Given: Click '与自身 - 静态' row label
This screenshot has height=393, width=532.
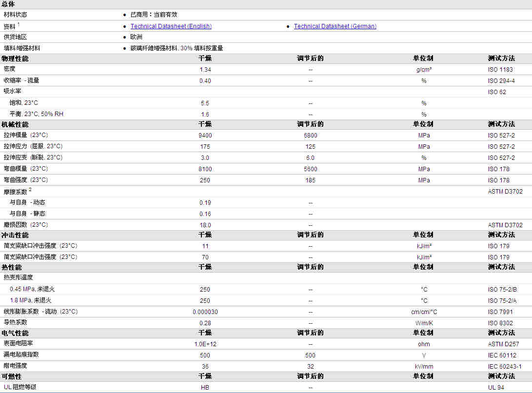Looking at the screenshot, I should (27, 214).
